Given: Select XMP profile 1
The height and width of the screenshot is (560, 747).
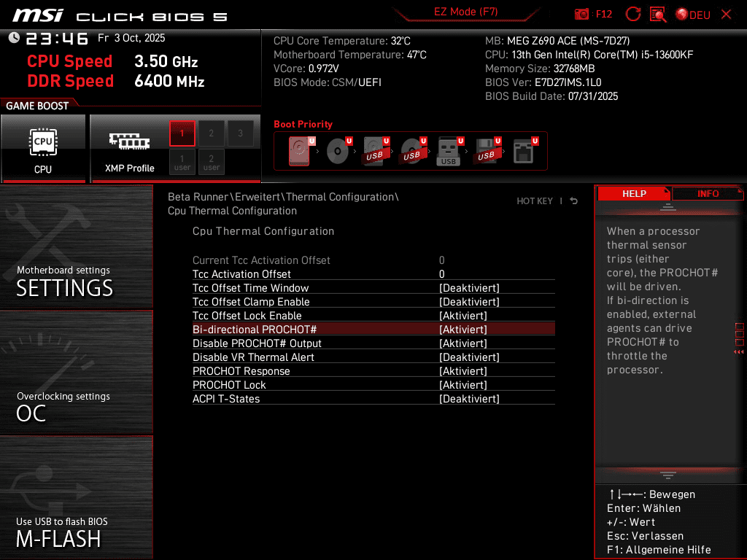Looking at the screenshot, I should point(182,133).
